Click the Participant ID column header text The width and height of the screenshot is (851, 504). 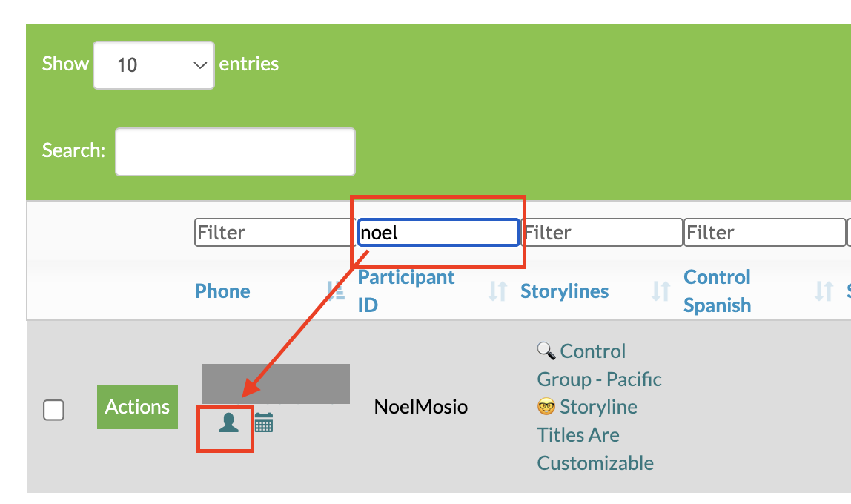coord(405,291)
